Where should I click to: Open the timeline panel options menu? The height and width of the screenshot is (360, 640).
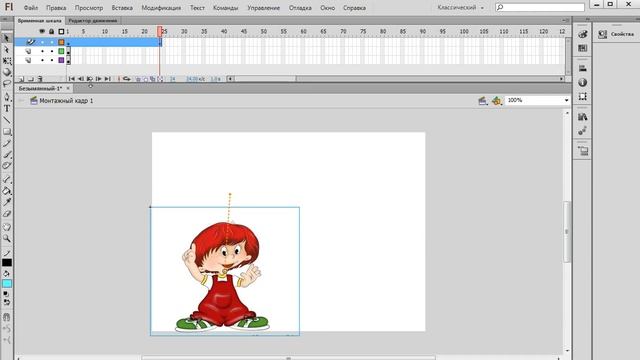tap(565, 20)
